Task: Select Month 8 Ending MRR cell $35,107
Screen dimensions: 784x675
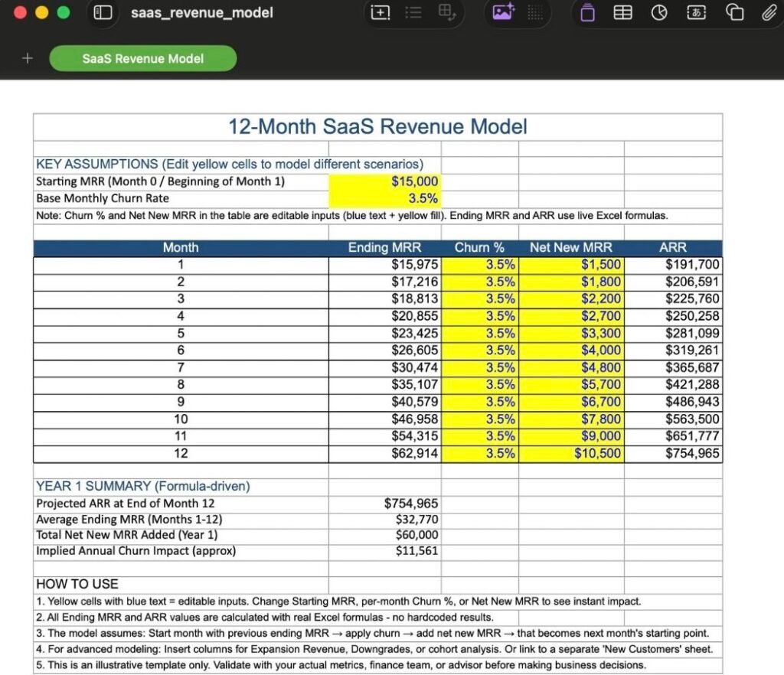Action: coord(385,385)
